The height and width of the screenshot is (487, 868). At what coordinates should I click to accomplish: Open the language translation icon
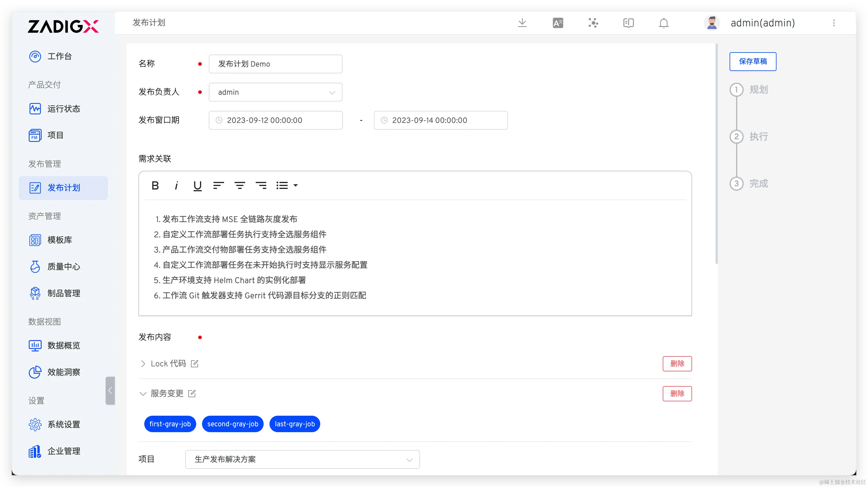coord(558,23)
